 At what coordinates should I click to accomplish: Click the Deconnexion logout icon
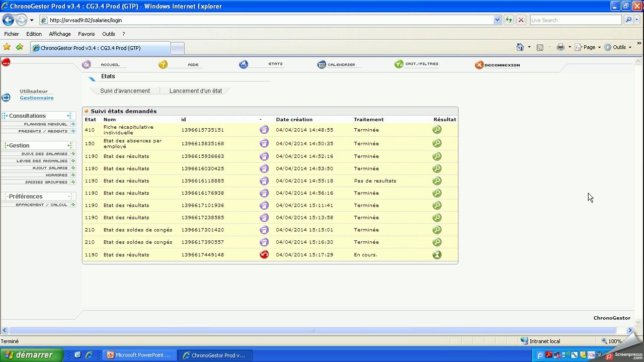tap(479, 65)
